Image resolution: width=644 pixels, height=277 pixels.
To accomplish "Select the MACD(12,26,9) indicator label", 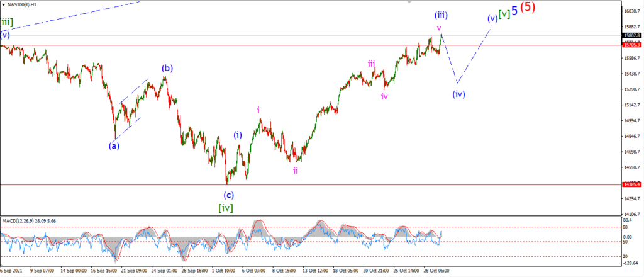I will tap(30, 221).
